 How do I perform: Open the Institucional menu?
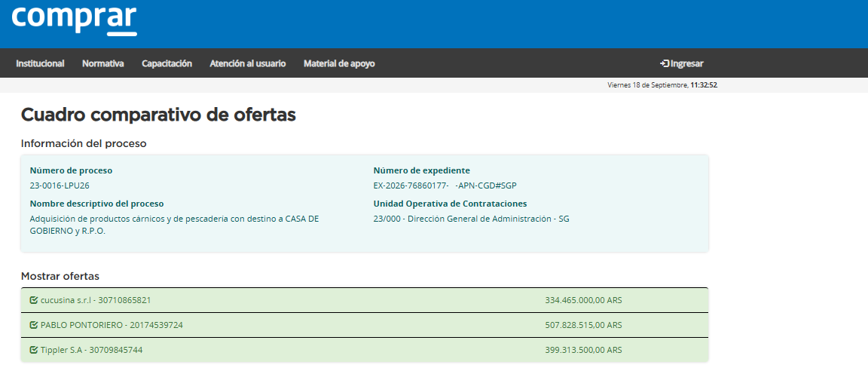[x=40, y=64]
